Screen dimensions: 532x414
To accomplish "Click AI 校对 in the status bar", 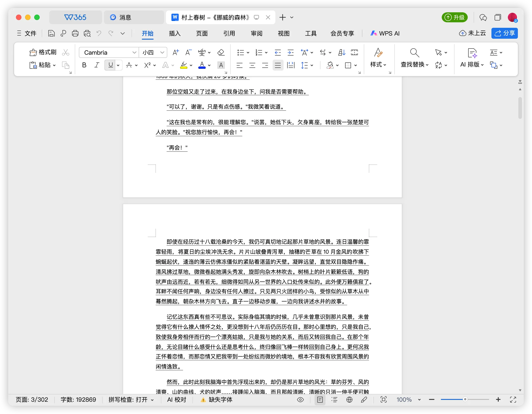I will pos(177,400).
